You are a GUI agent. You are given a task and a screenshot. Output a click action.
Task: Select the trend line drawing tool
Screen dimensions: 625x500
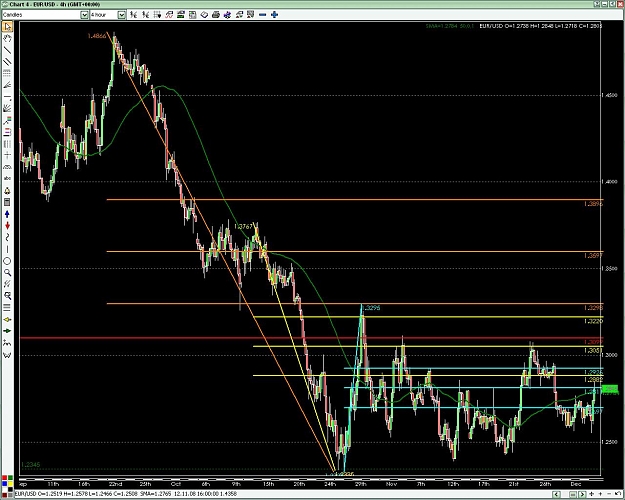(x=7, y=50)
